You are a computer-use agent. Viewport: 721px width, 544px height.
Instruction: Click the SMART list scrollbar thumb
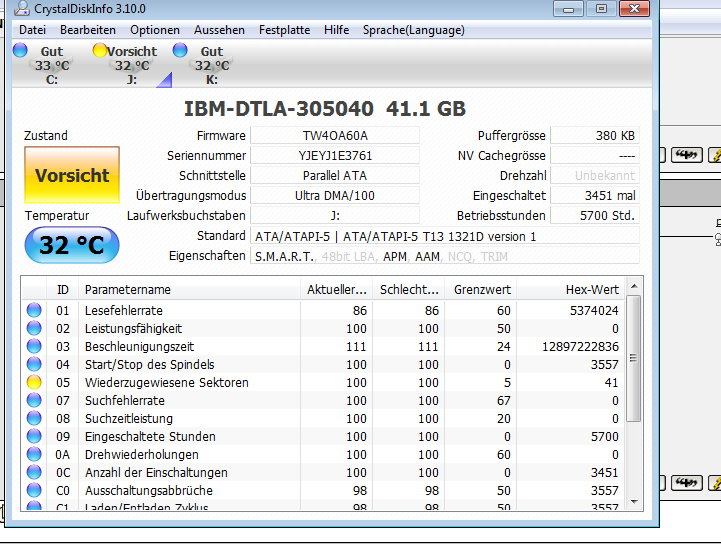coord(634,359)
